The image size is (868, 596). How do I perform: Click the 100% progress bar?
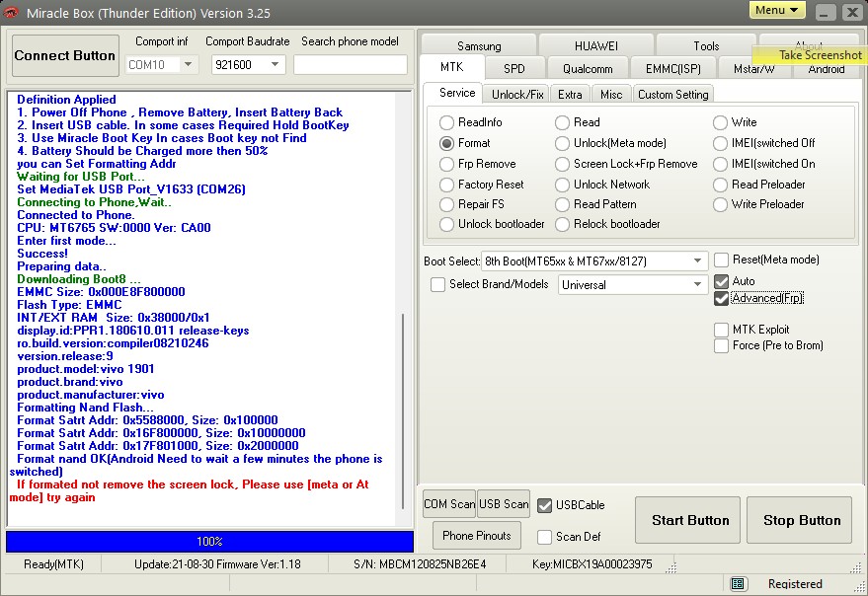[209, 541]
